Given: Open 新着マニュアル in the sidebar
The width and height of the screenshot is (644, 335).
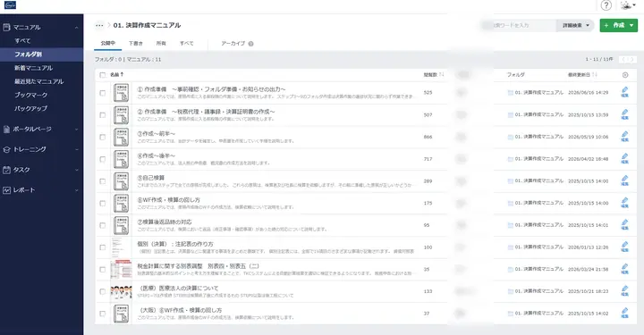Looking at the screenshot, I should [34, 68].
